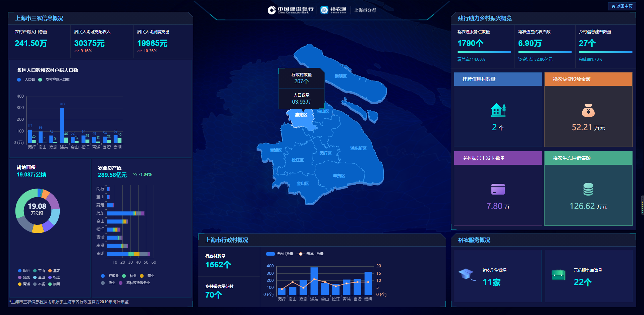
Task: Select 浦东新区 on the map
Action: point(358,148)
